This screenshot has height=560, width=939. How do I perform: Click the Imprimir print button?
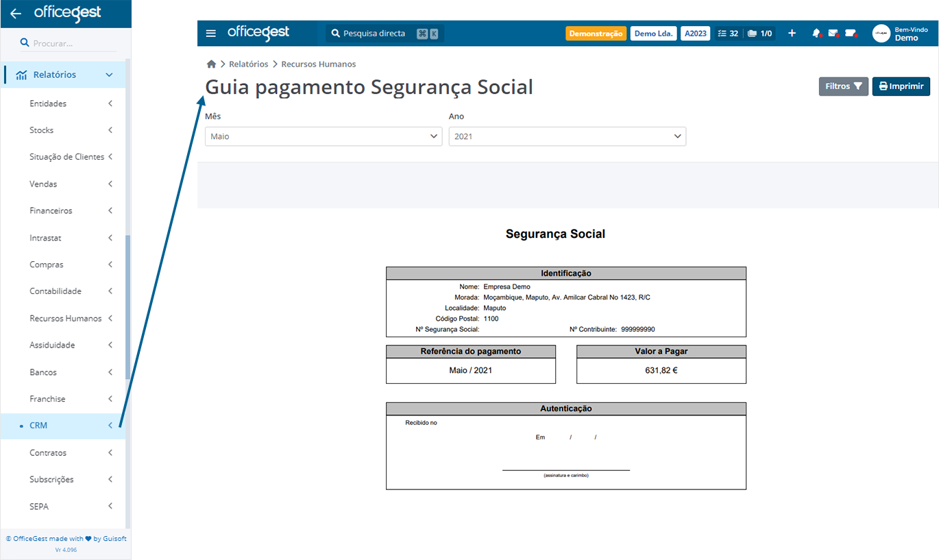[x=901, y=86]
